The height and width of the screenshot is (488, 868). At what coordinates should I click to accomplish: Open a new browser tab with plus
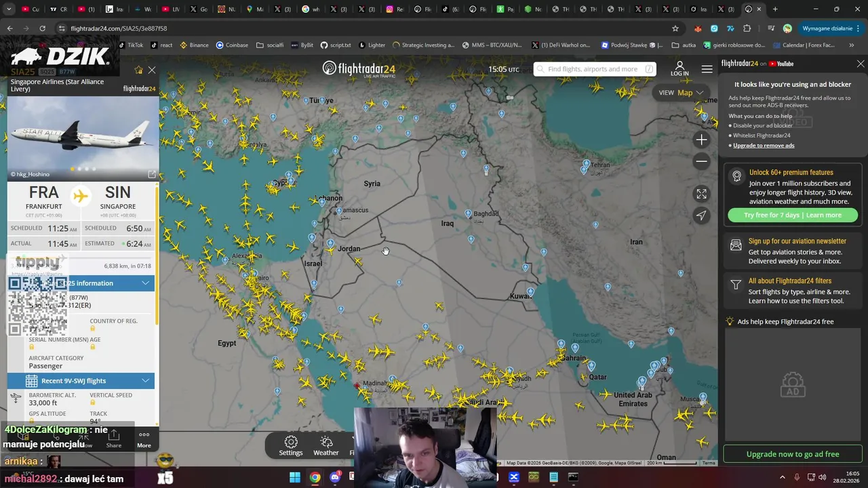tap(775, 9)
